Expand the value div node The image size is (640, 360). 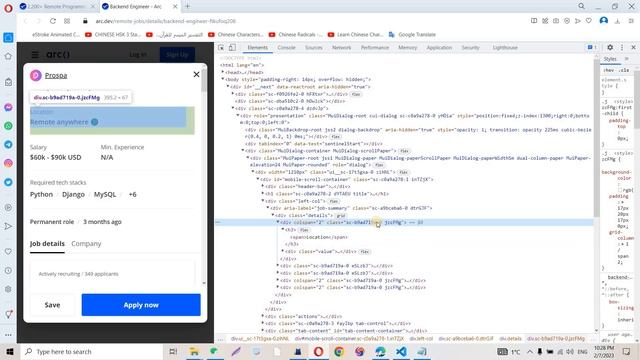click(x=282, y=251)
